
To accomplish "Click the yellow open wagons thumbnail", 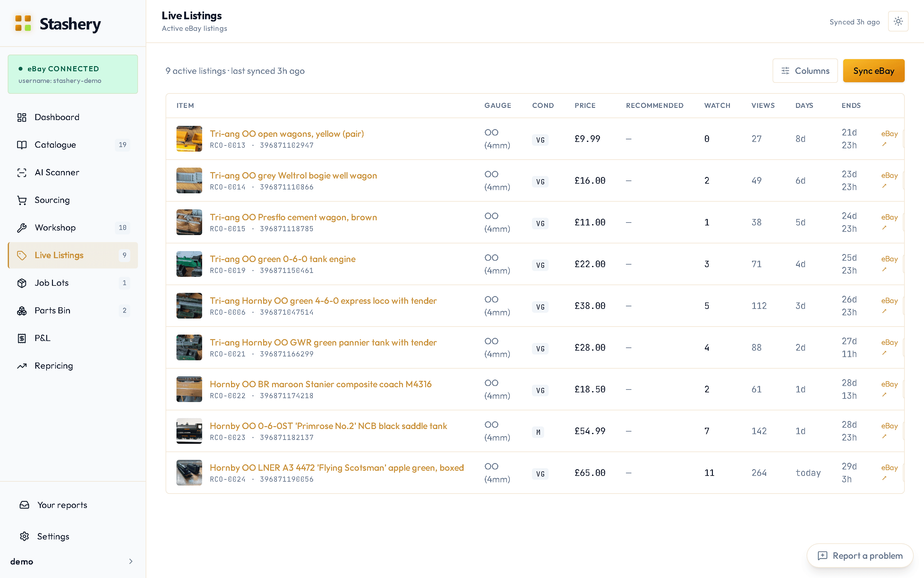I will click(x=189, y=139).
